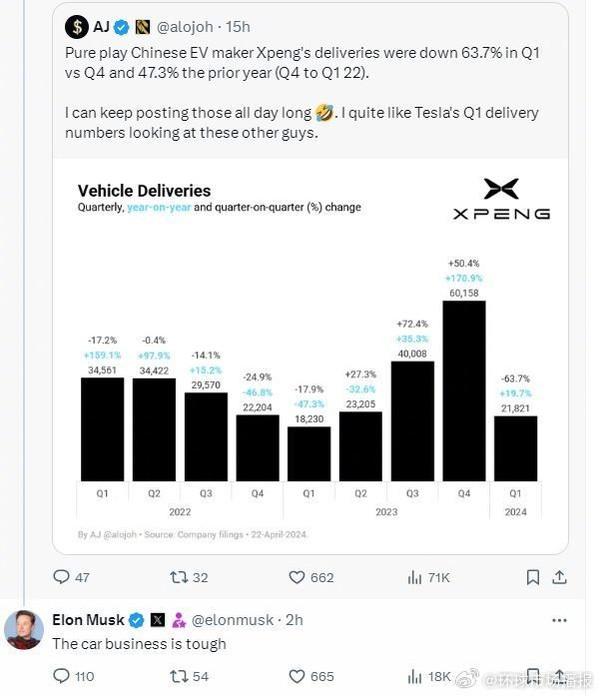This screenshot has height=696, width=600.
Task: Open Elon Musk's profile picture
Action: 23,629
